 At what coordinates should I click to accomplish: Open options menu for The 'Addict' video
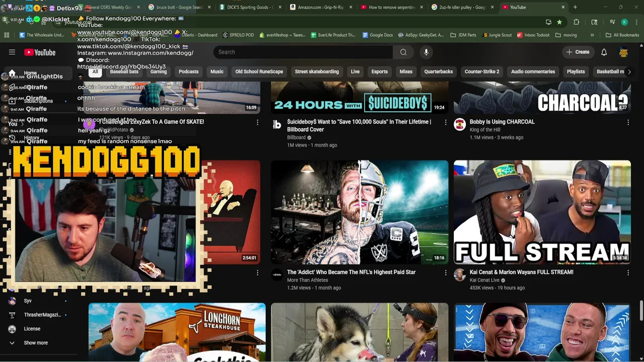(445, 273)
